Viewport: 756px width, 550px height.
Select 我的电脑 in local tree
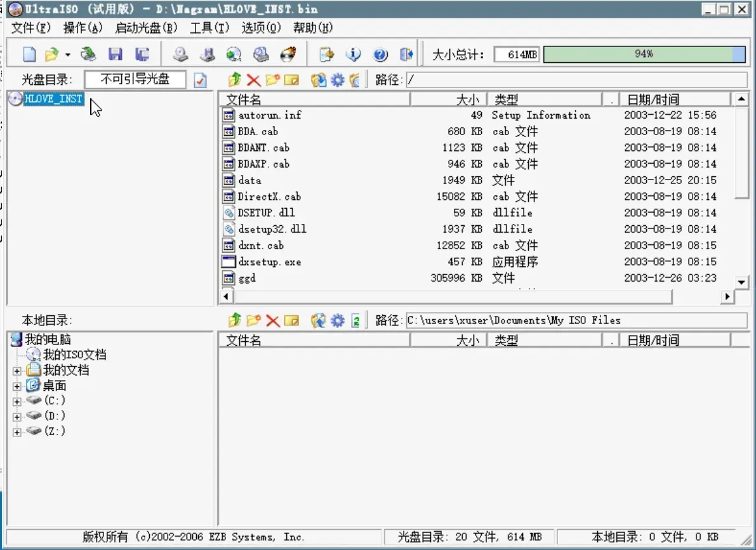pos(48,339)
